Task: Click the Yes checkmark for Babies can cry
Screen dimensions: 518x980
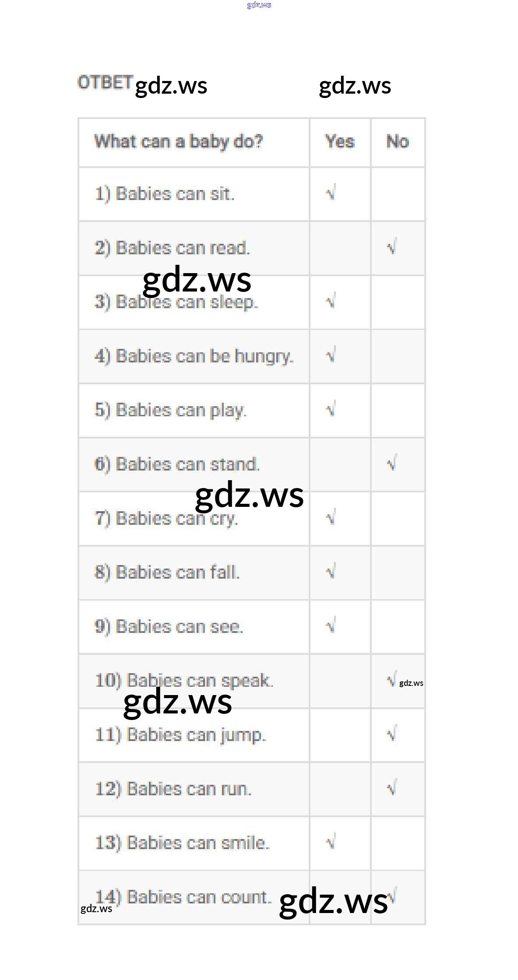Action: [331, 517]
